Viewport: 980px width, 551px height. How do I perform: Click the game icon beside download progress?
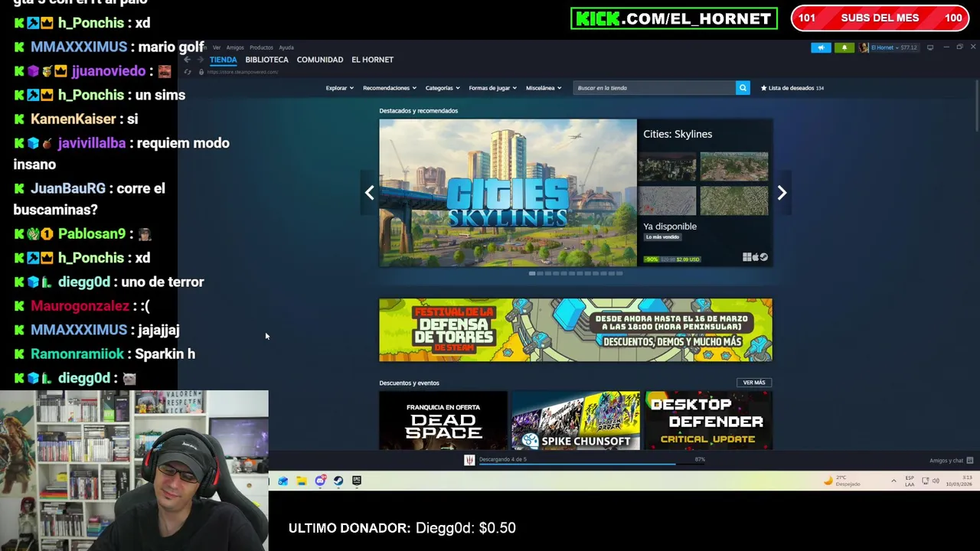click(x=469, y=460)
